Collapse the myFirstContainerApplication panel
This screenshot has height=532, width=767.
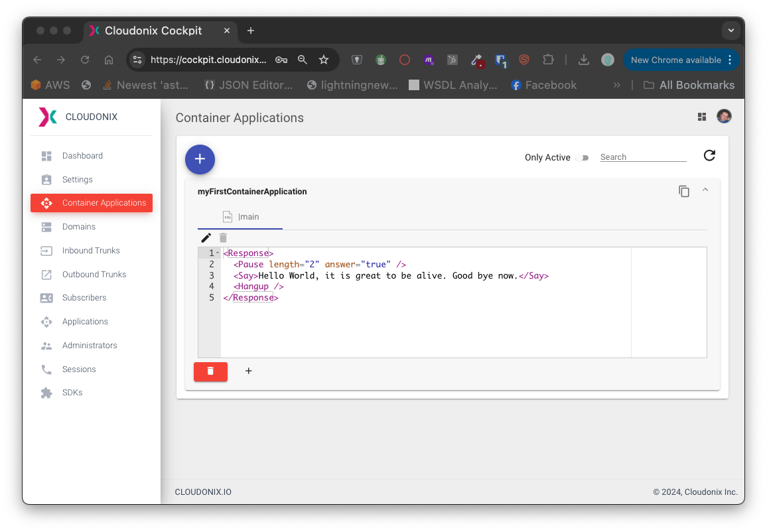[x=705, y=190]
